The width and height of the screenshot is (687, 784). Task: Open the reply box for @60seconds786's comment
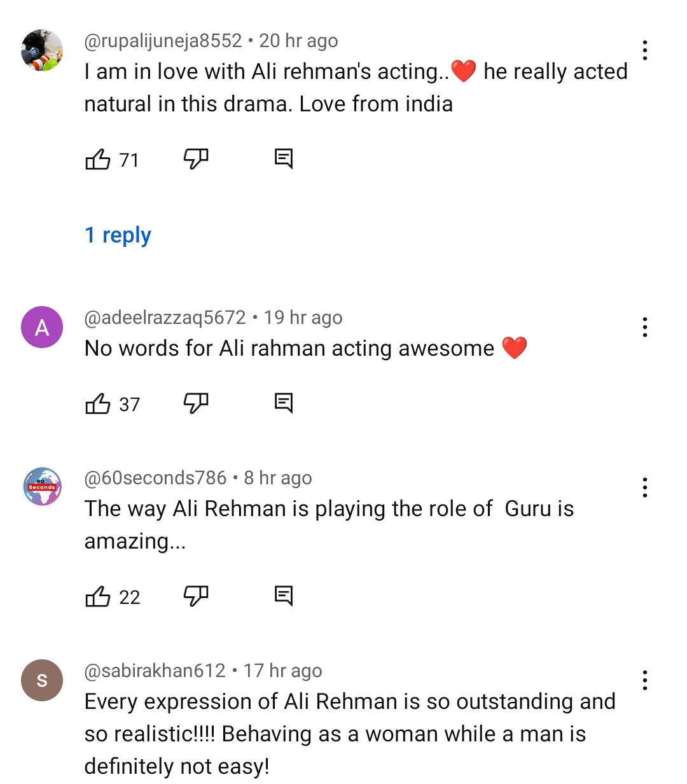[284, 596]
